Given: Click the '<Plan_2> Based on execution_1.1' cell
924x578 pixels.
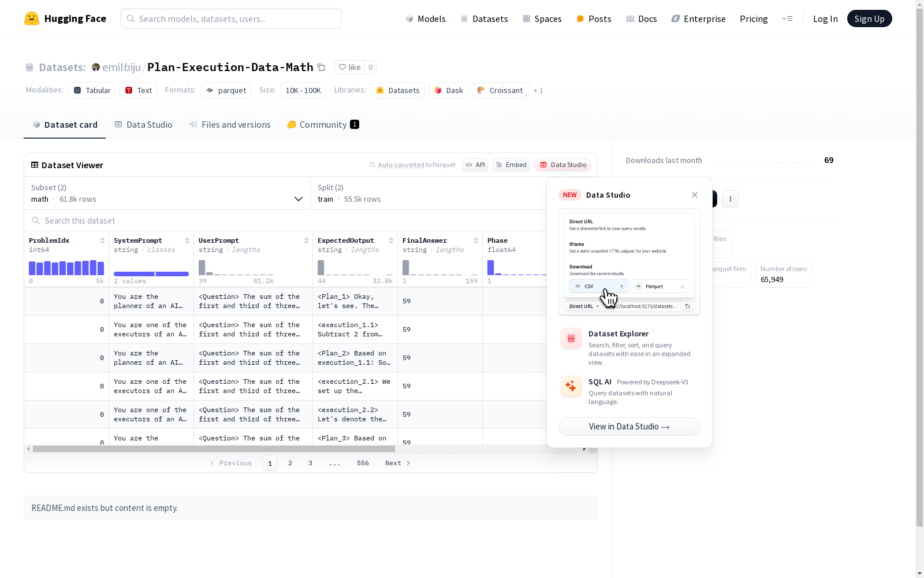Looking at the screenshot, I should click(355, 358).
